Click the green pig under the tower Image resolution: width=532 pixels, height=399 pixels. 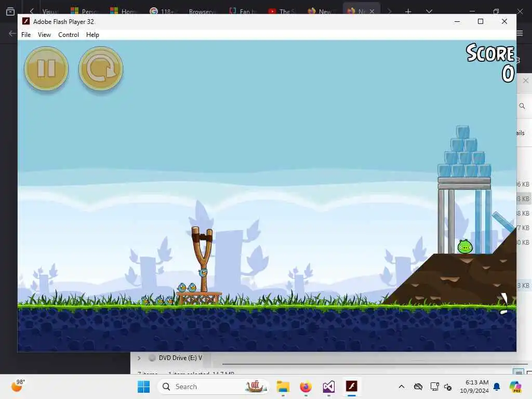[465, 246]
